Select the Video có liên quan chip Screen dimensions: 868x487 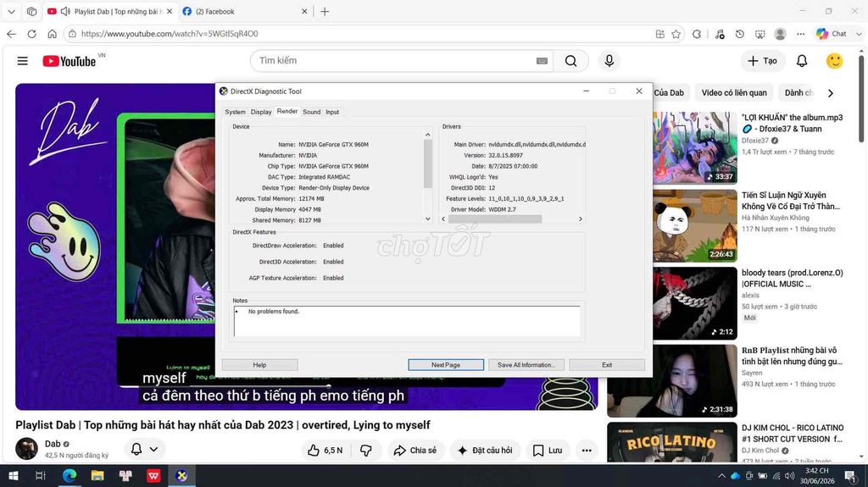coord(734,93)
